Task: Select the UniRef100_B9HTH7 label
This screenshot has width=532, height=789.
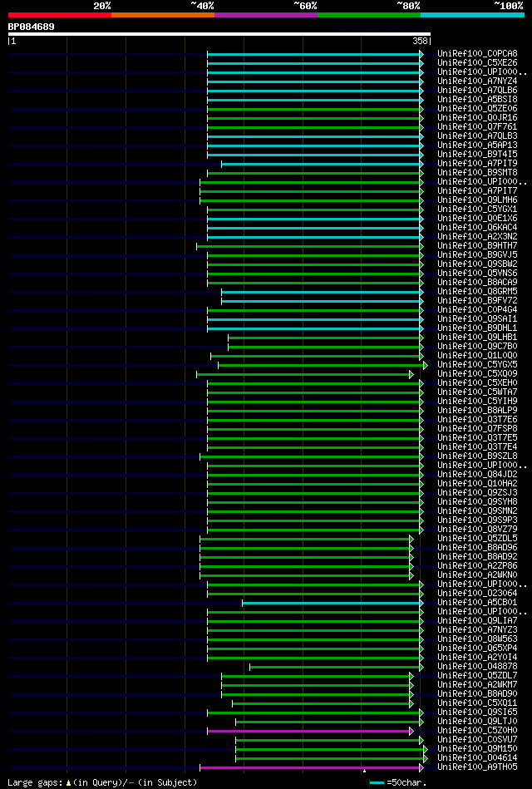Action: [x=477, y=246]
